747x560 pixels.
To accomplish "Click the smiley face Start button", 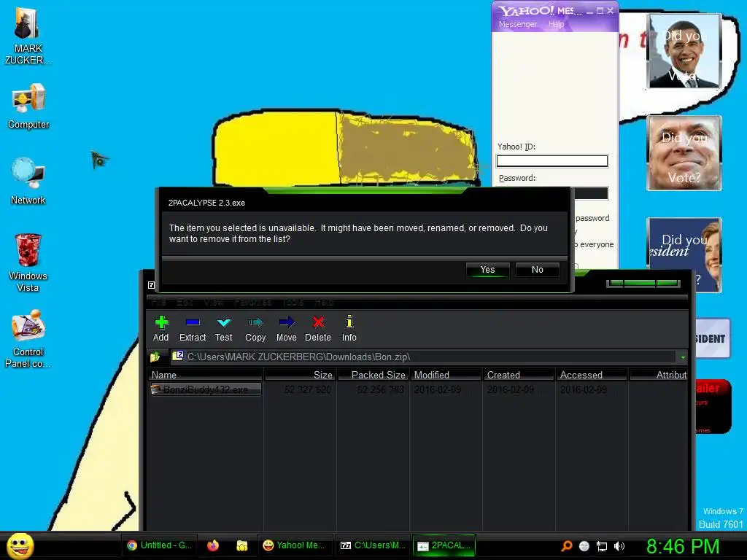I will tap(20, 545).
